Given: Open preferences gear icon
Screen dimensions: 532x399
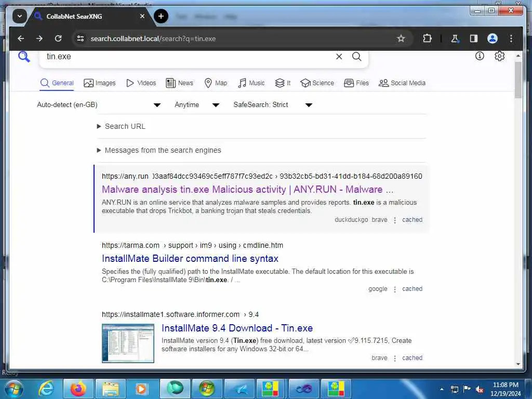Looking at the screenshot, I should [499, 56].
